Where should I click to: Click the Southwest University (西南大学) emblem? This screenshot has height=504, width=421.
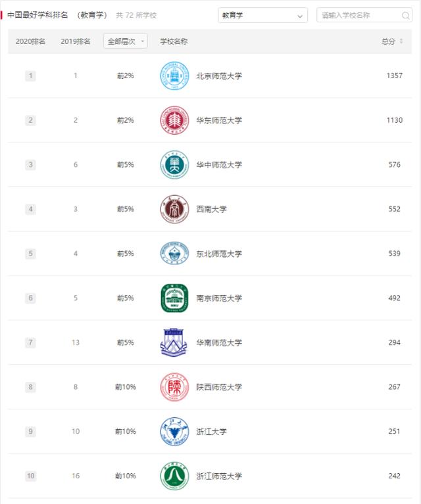174,209
